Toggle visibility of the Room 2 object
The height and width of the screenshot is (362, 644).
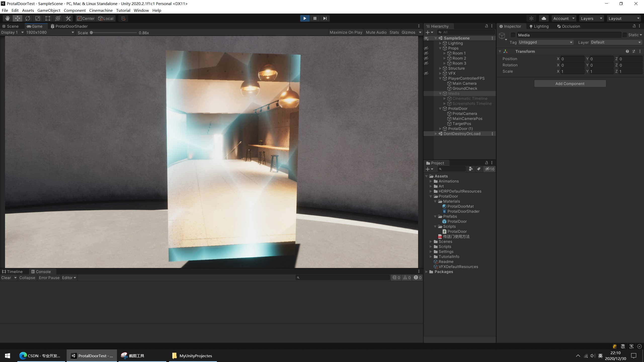coord(426,58)
